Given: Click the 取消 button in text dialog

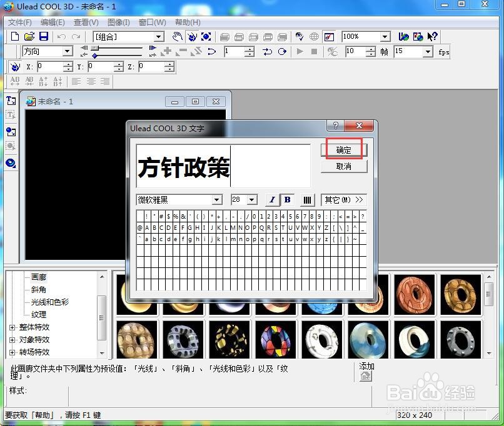Looking at the screenshot, I should 344,166.
